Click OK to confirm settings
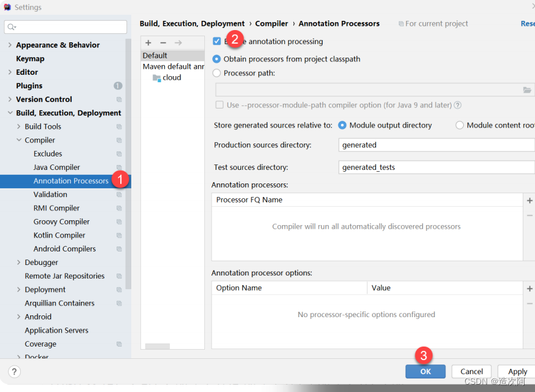Screen dimensions: 535x392 425,372
